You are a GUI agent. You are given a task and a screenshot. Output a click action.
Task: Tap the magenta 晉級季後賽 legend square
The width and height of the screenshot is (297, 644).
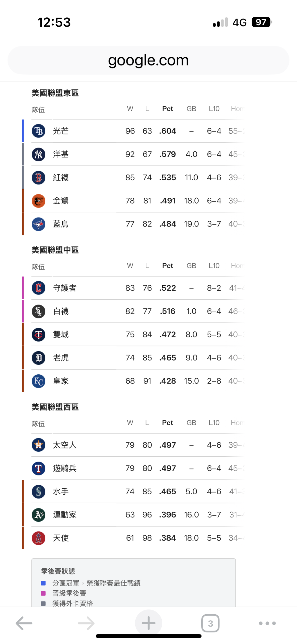43,593
